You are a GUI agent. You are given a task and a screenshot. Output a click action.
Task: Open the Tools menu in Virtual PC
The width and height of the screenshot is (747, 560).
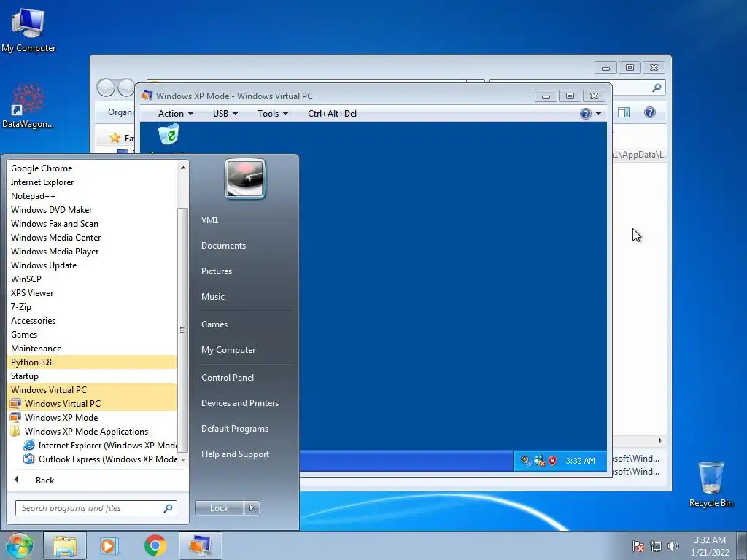pyautogui.click(x=273, y=113)
